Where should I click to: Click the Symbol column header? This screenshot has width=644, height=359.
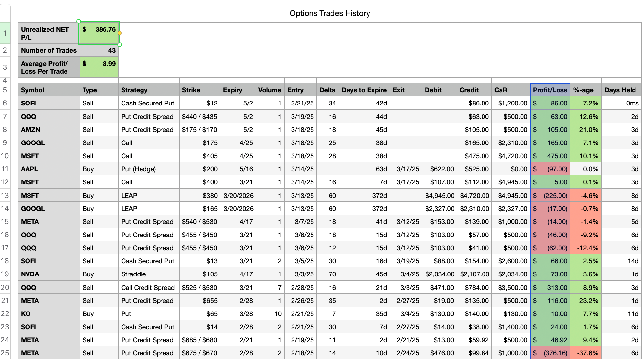[49, 90]
